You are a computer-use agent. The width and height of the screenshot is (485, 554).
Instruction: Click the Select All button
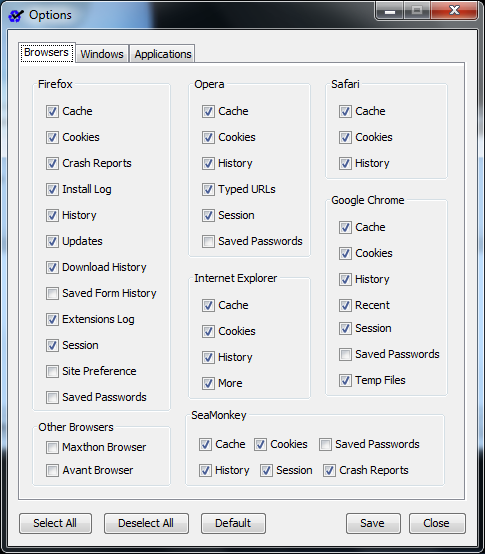[x=55, y=523]
